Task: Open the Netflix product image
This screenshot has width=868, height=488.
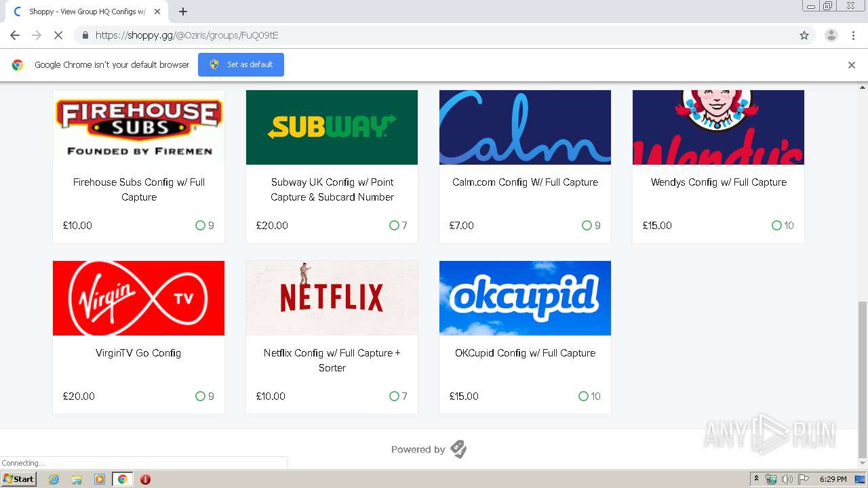Action: 332,298
